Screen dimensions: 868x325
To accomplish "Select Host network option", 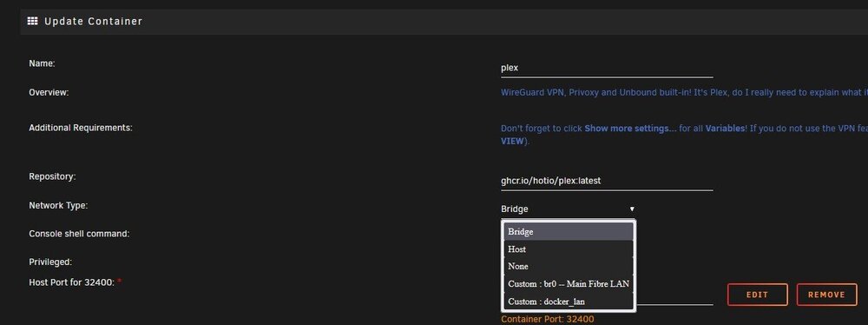I will pos(568,249).
